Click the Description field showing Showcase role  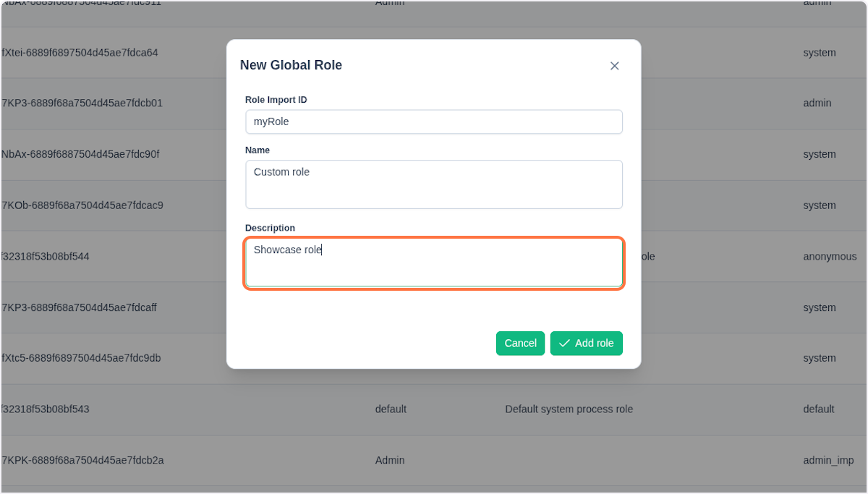click(434, 263)
